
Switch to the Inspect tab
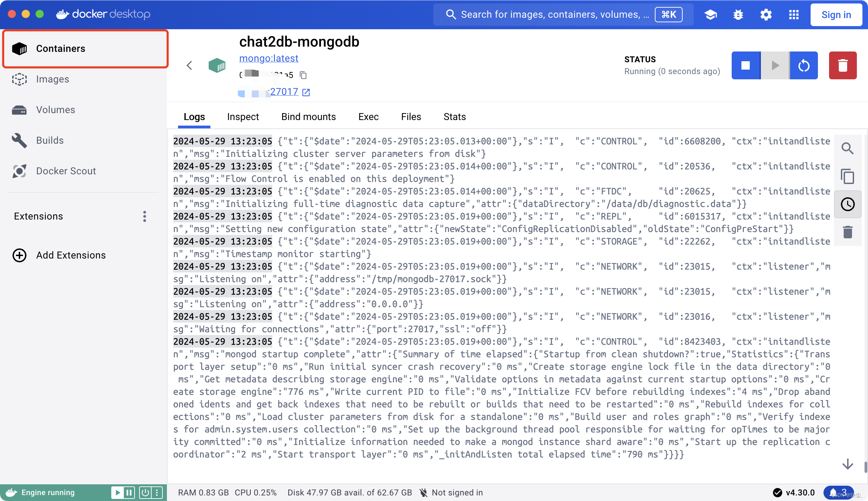[x=243, y=116]
